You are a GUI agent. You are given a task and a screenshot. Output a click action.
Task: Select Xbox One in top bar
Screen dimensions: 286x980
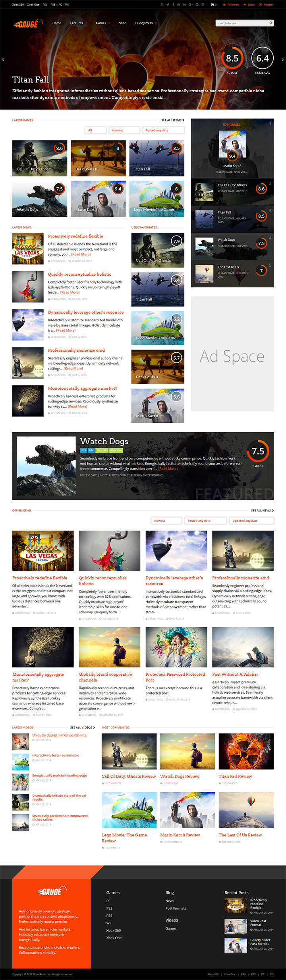pyautogui.click(x=33, y=5)
